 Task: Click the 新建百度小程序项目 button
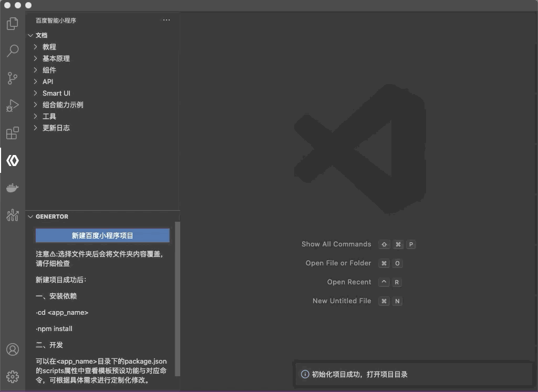[x=102, y=235]
